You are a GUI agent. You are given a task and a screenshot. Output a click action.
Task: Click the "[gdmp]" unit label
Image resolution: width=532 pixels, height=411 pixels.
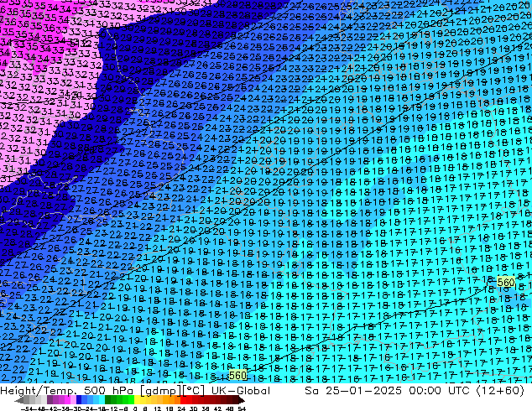160,391
